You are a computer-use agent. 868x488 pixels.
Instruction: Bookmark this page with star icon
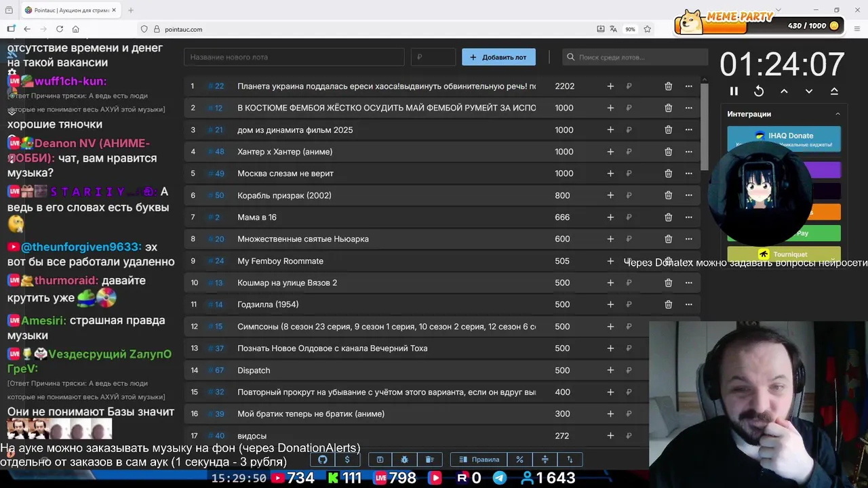tap(647, 29)
